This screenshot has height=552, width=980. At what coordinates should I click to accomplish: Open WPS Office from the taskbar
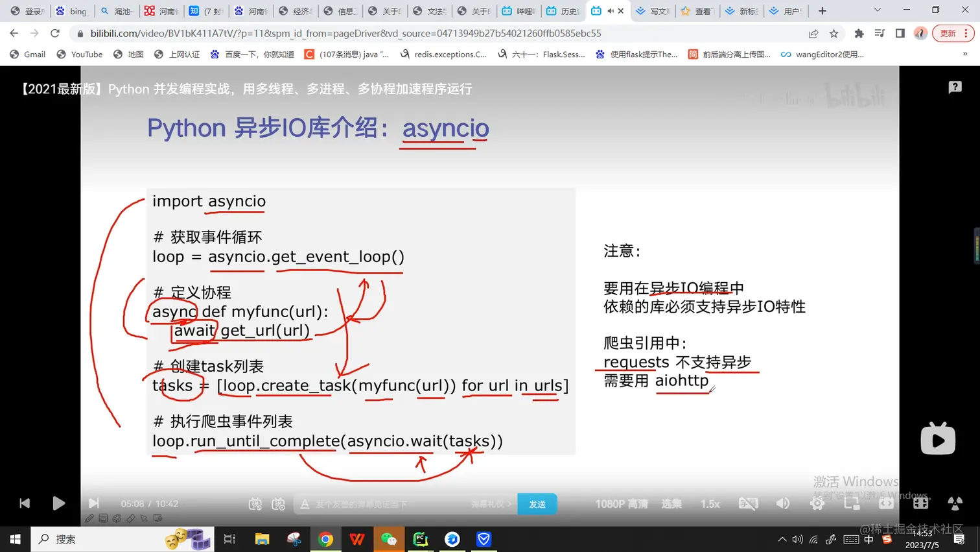coord(357,539)
